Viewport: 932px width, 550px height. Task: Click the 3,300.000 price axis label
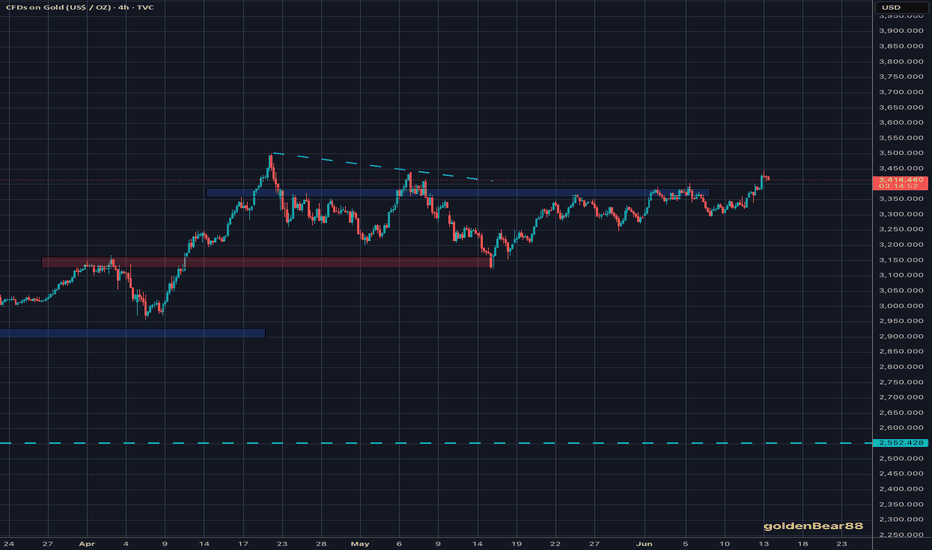[900, 214]
